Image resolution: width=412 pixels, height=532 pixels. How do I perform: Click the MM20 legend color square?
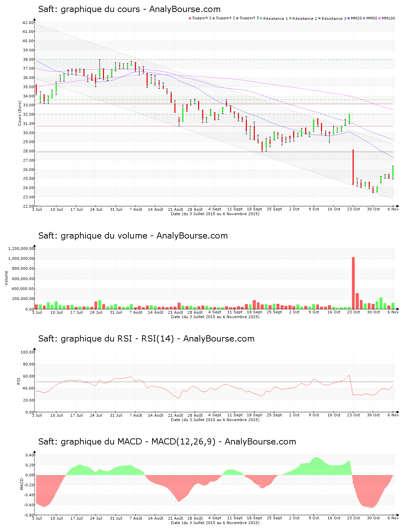[x=349, y=18]
